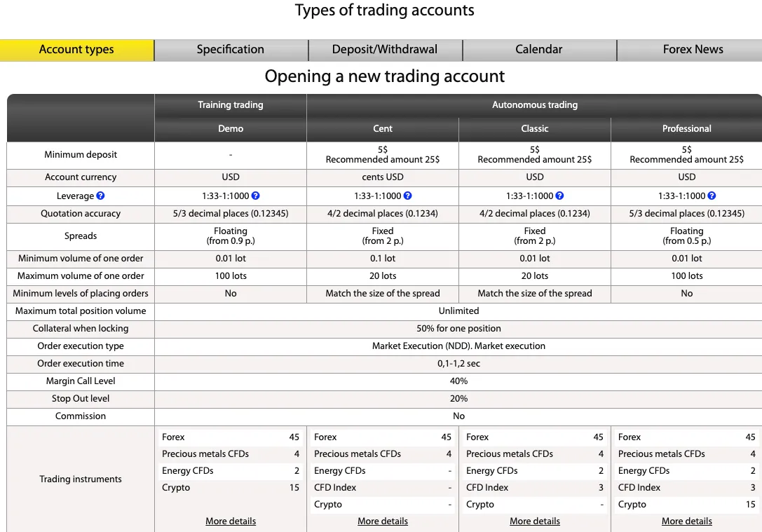762x532 pixels.
Task: Click CFD Index row in Classic instruments
Action: click(535, 487)
